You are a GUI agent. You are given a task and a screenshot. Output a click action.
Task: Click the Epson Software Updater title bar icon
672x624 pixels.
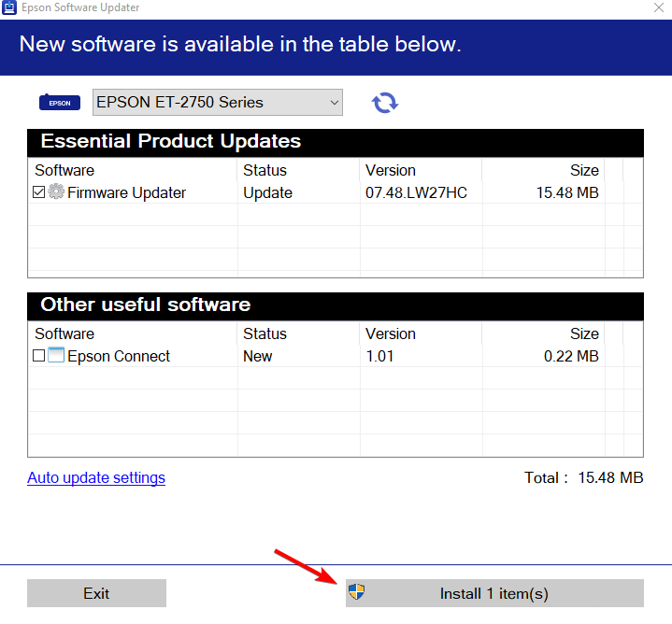(9, 7)
